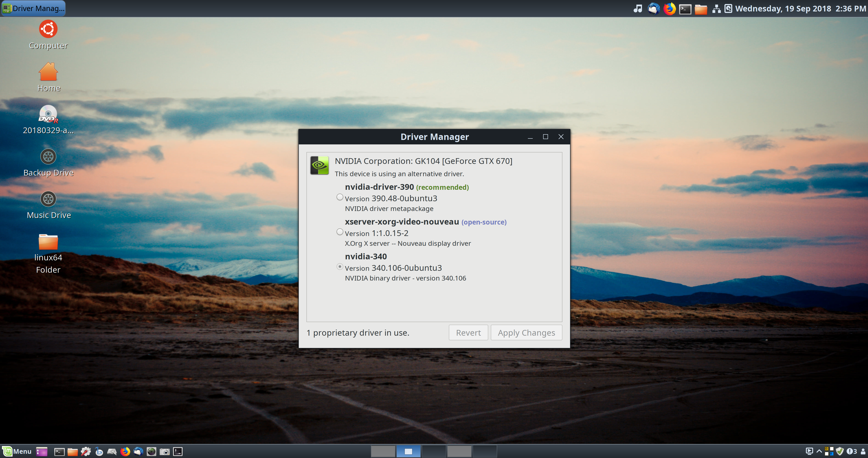Click the Driver Manager task in top panel
This screenshot has width=868, height=458.
tap(33, 8)
